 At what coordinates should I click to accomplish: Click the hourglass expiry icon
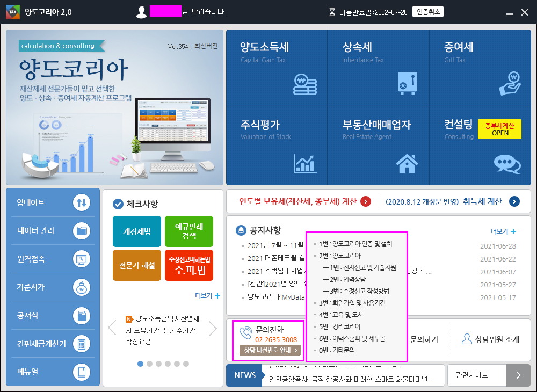(x=332, y=12)
